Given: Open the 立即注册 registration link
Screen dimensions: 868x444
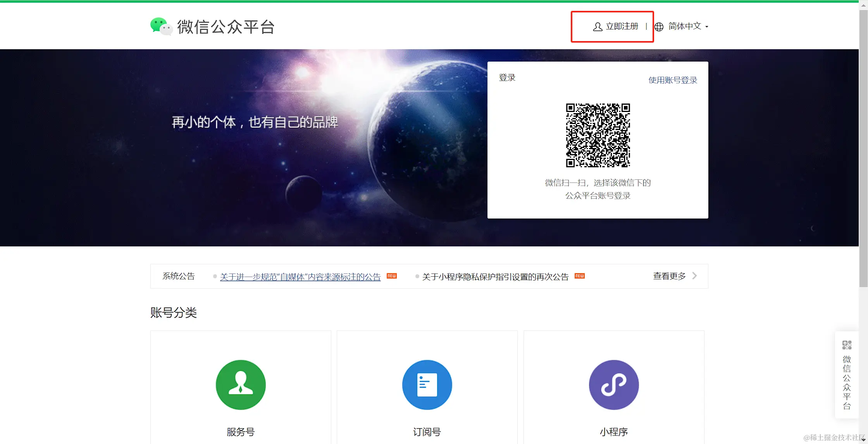Looking at the screenshot, I should pos(622,26).
